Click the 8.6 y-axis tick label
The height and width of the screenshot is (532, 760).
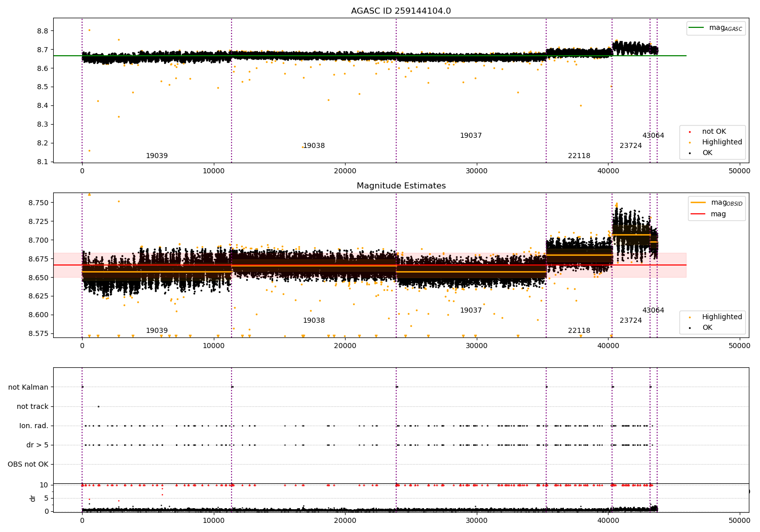[x=43, y=68]
